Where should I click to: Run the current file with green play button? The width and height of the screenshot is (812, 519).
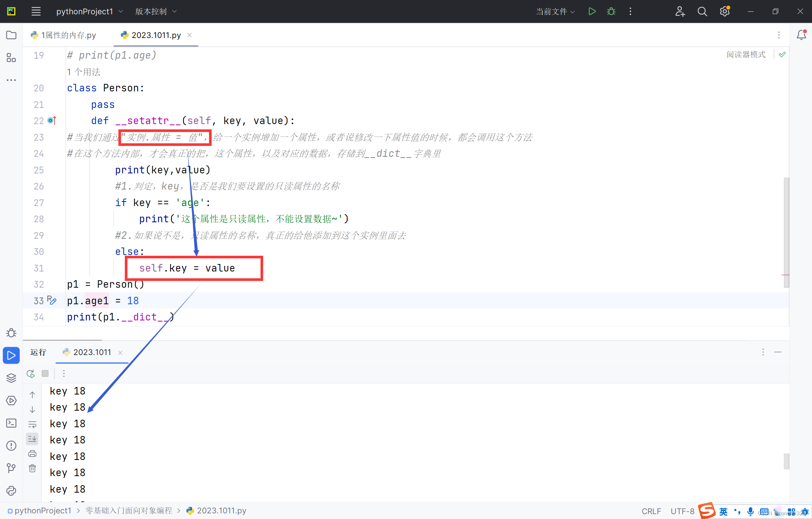[592, 11]
